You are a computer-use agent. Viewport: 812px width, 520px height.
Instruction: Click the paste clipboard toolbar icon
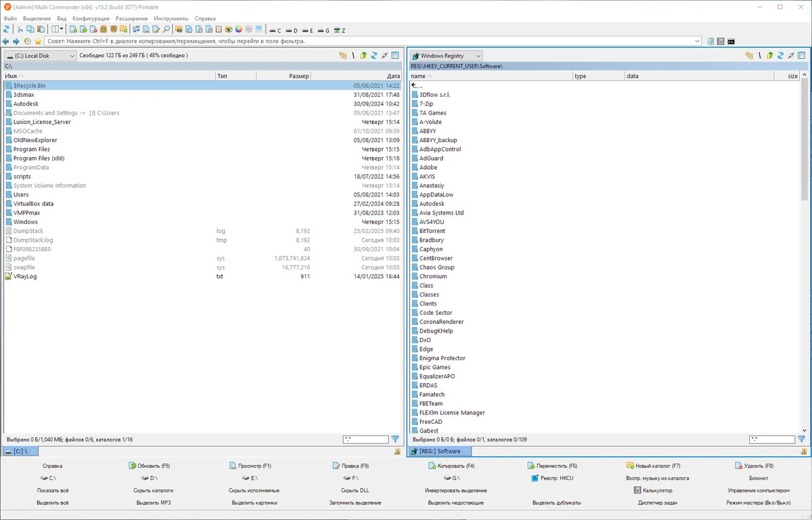coord(41,29)
